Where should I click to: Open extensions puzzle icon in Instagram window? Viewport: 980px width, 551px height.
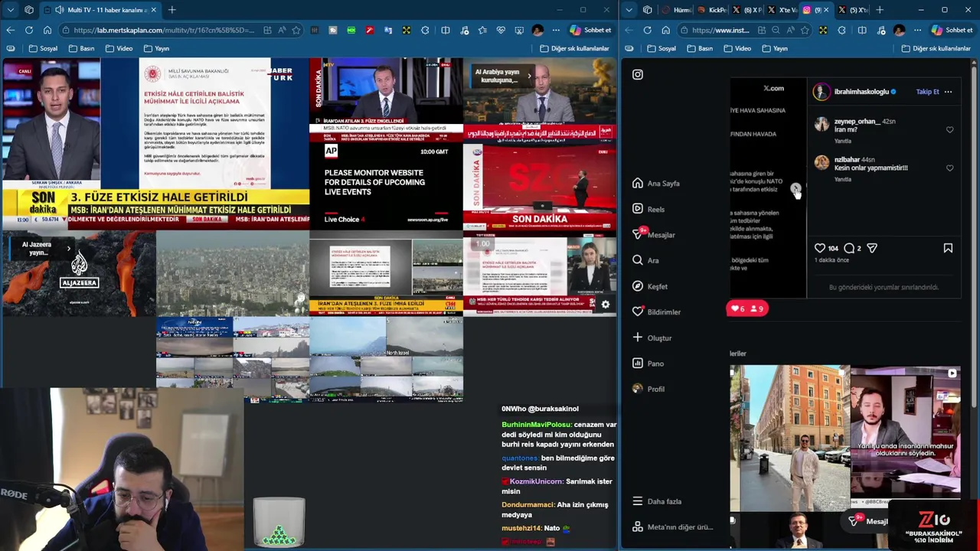point(841,30)
